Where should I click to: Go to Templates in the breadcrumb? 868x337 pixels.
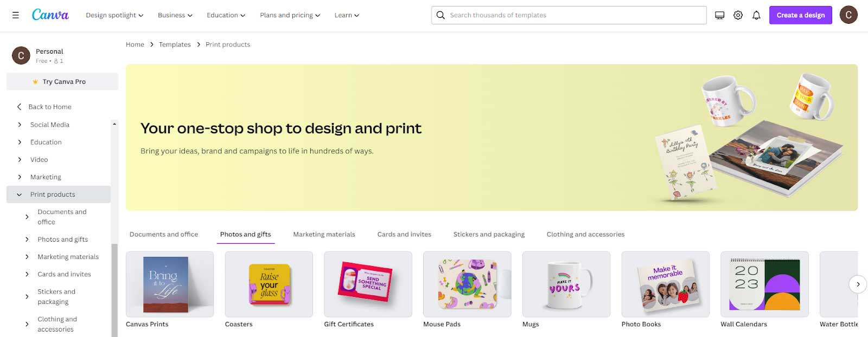click(175, 44)
